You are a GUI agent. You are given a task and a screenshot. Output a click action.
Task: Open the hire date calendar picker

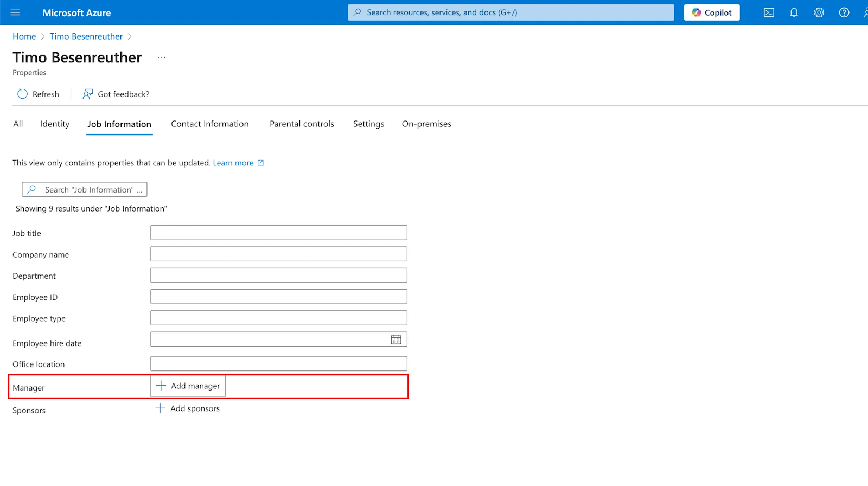click(x=396, y=340)
